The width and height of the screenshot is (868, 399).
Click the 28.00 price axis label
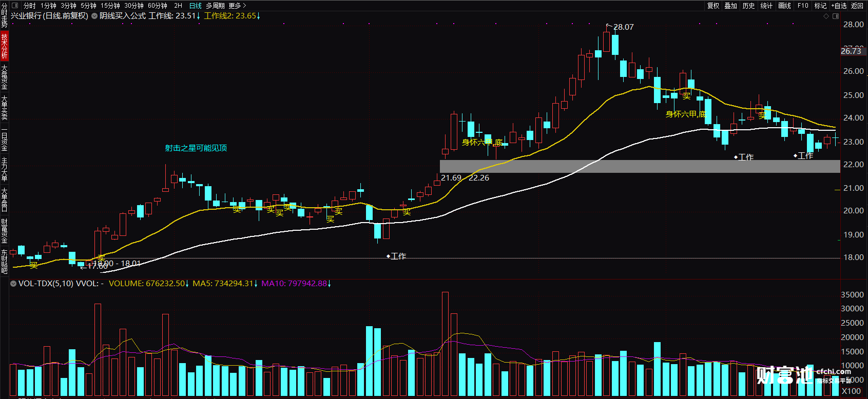[x=853, y=25]
